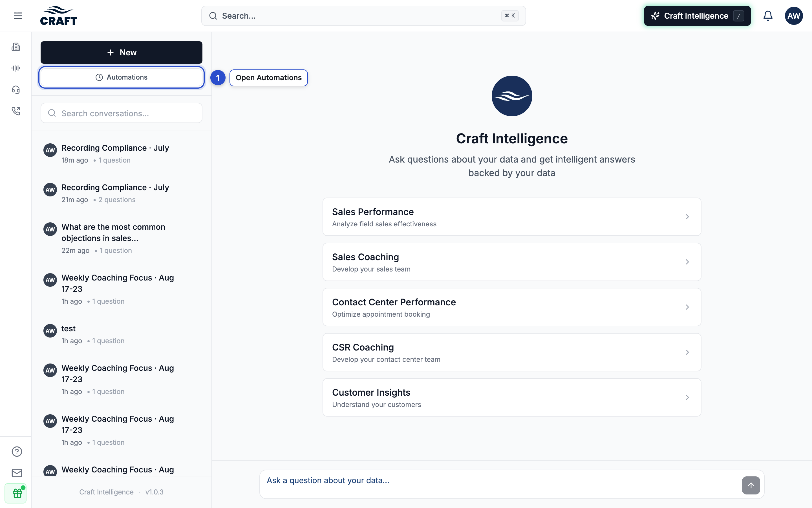Open the headset support sidebar icon
The height and width of the screenshot is (508, 812).
(x=16, y=90)
